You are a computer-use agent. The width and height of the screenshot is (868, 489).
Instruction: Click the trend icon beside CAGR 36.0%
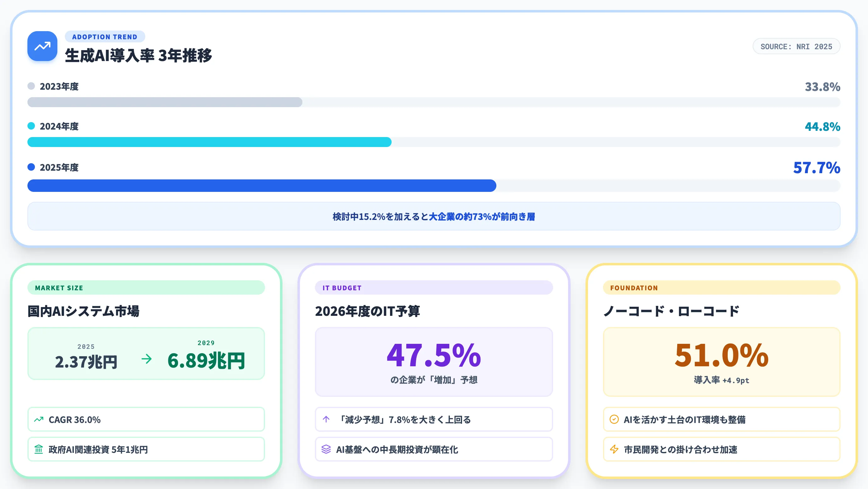(39, 419)
